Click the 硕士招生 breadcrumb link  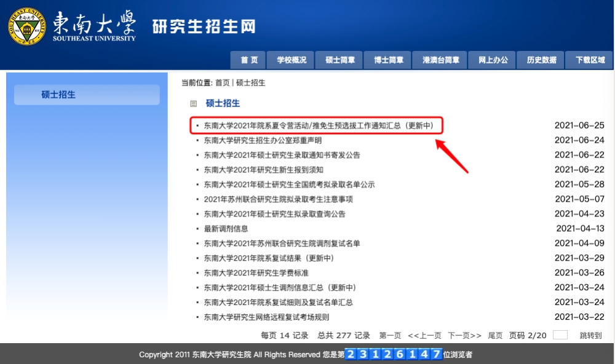pos(251,83)
